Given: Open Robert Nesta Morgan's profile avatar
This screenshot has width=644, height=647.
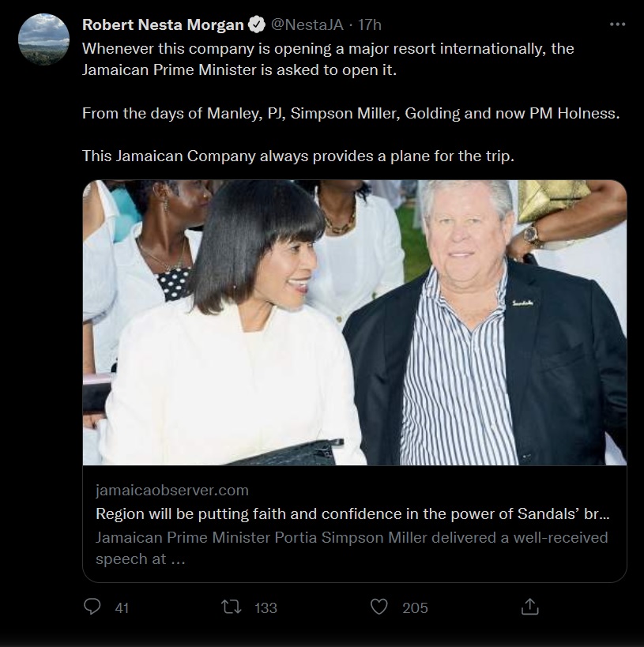Looking at the screenshot, I should (43, 40).
